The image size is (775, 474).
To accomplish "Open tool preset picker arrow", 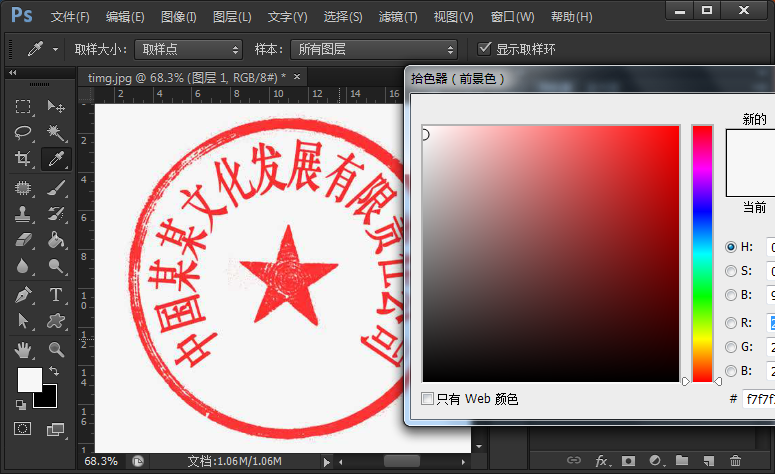I will point(55,49).
